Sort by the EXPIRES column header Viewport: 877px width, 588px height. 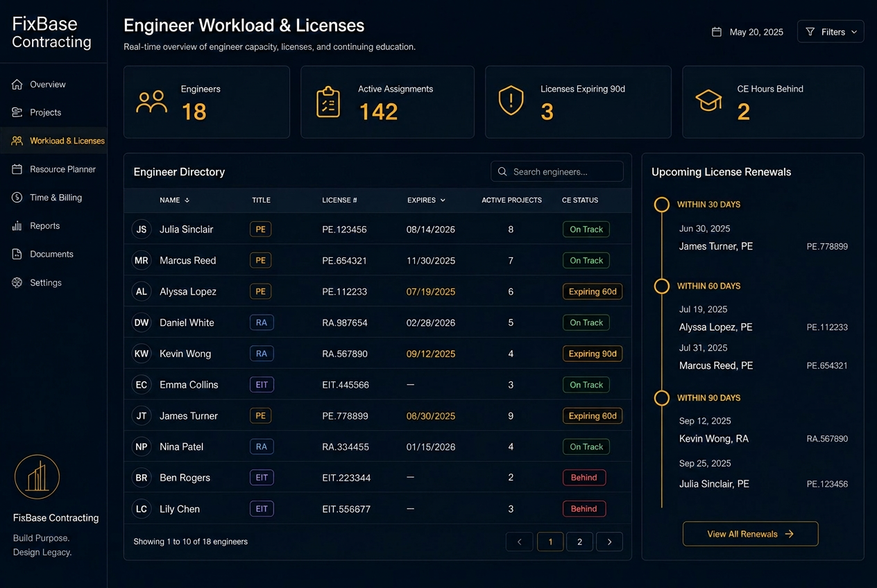pos(426,200)
